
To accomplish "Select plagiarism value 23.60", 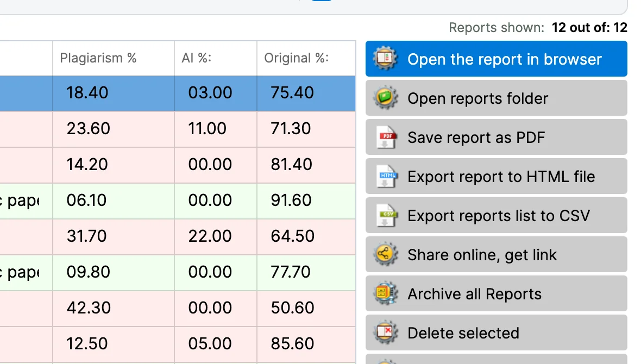I will pyautogui.click(x=89, y=128).
